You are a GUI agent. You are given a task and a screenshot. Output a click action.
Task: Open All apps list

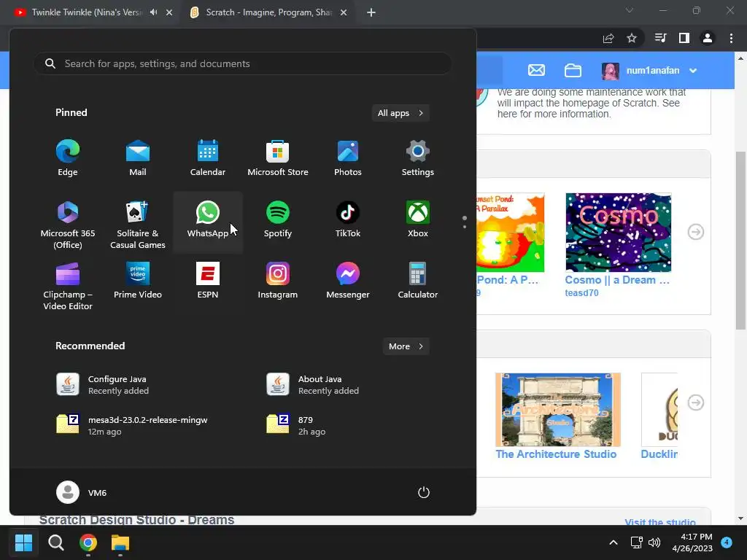[400, 113]
